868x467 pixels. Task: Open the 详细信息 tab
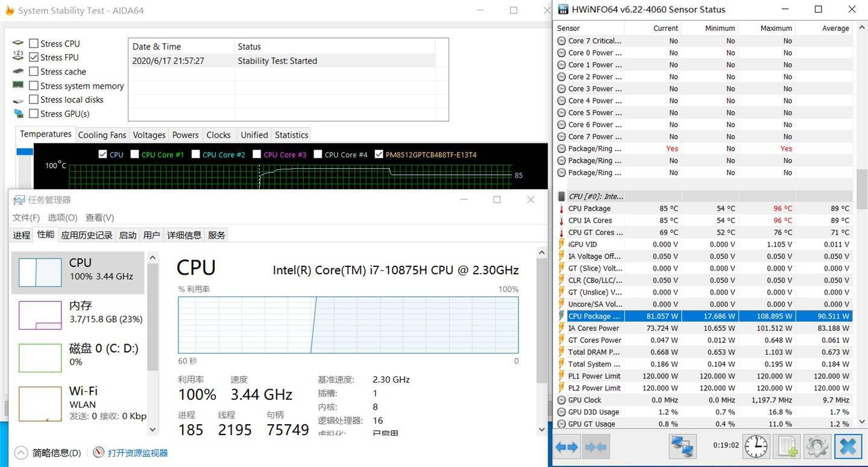tap(184, 235)
